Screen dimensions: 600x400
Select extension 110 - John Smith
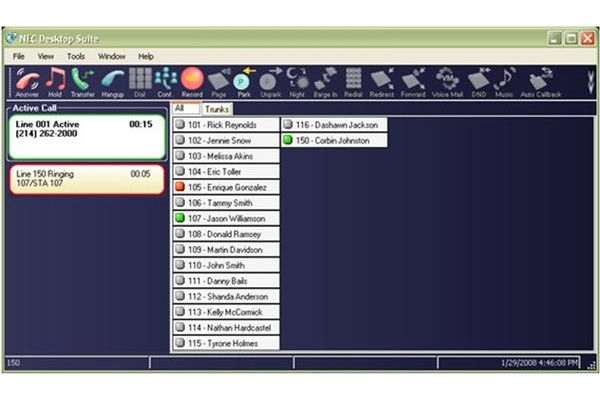click(x=226, y=265)
